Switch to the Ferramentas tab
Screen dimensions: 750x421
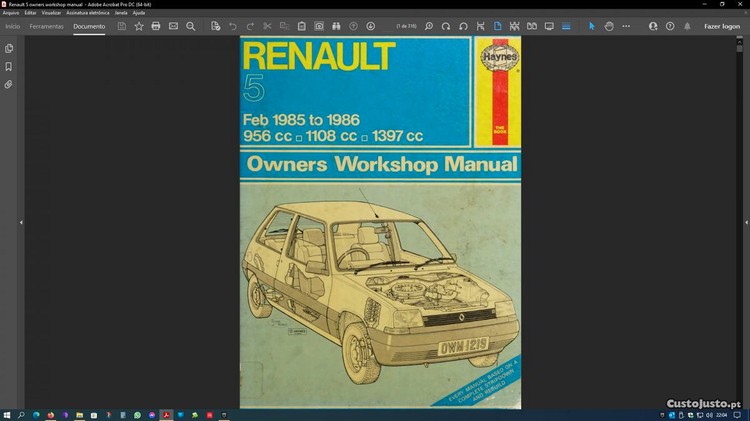(46, 26)
